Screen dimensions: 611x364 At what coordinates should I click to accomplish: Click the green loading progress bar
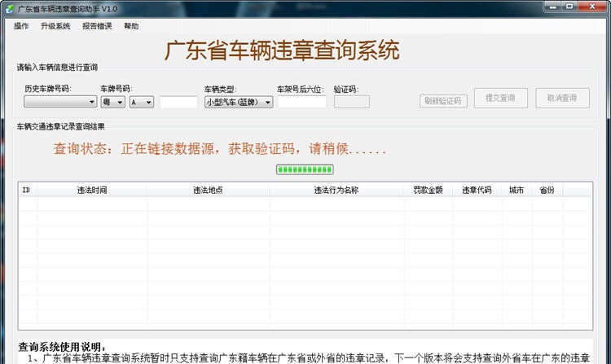tap(305, 169)
